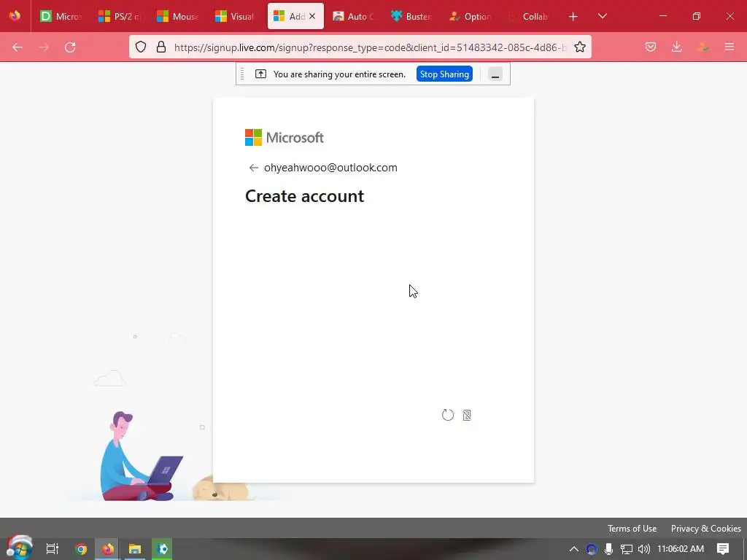View site security lock info

pyautogui.click(x=161, y=47)
